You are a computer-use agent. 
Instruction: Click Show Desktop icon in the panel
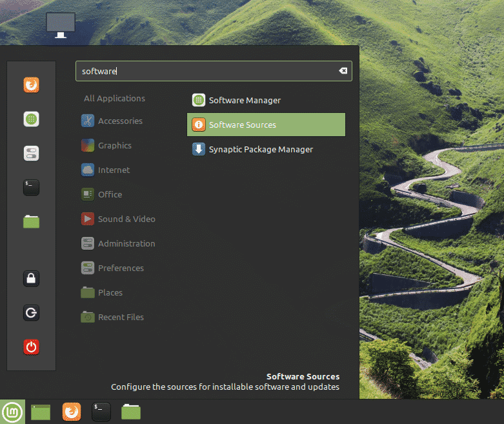pyautogui.click(x=41, y=412)
